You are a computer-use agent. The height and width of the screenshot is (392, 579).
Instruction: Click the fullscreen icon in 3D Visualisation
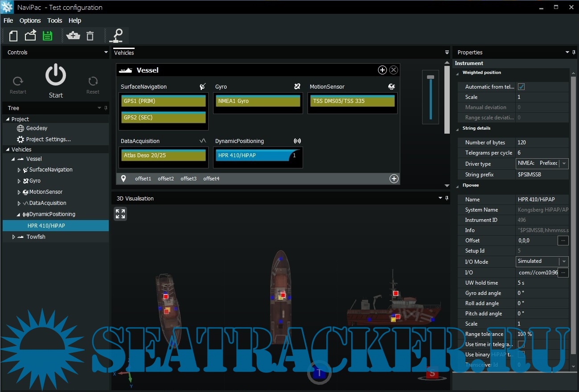click(120, 214)
